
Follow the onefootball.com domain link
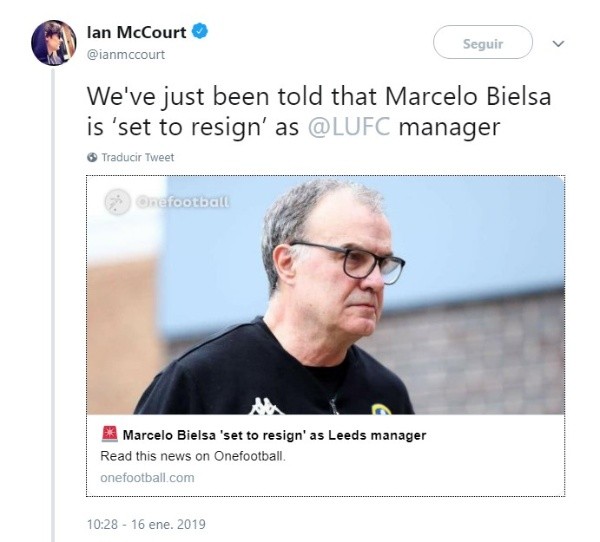click(x=147, y=477)
